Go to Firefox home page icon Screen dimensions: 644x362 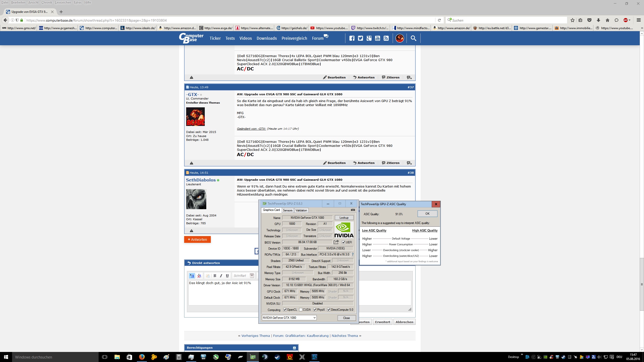607,20
